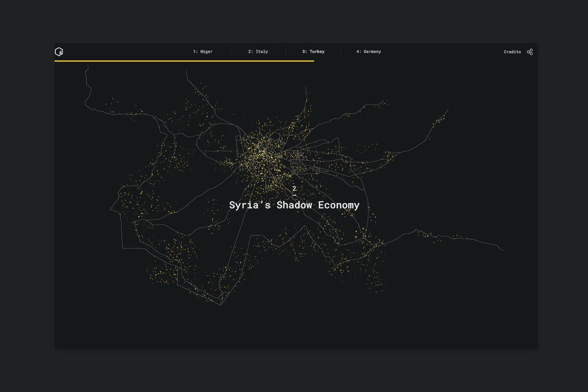
Task: Click the section number 2 above the title
Action: [x=294, y=189]
